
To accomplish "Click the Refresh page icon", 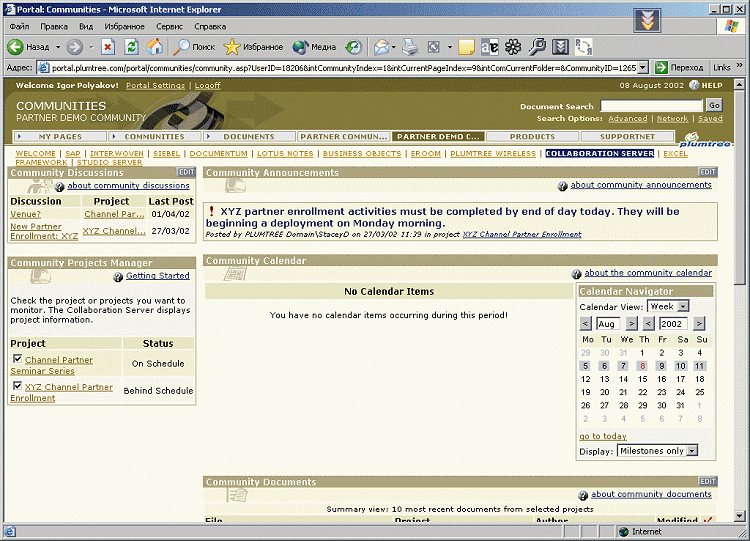I will (131, 47).
